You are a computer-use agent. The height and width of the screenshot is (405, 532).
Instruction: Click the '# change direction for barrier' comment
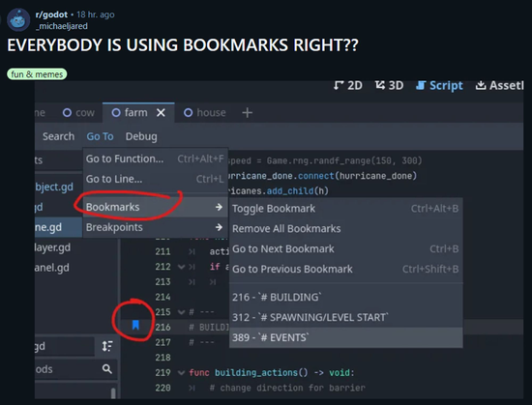tap(287, 388)
